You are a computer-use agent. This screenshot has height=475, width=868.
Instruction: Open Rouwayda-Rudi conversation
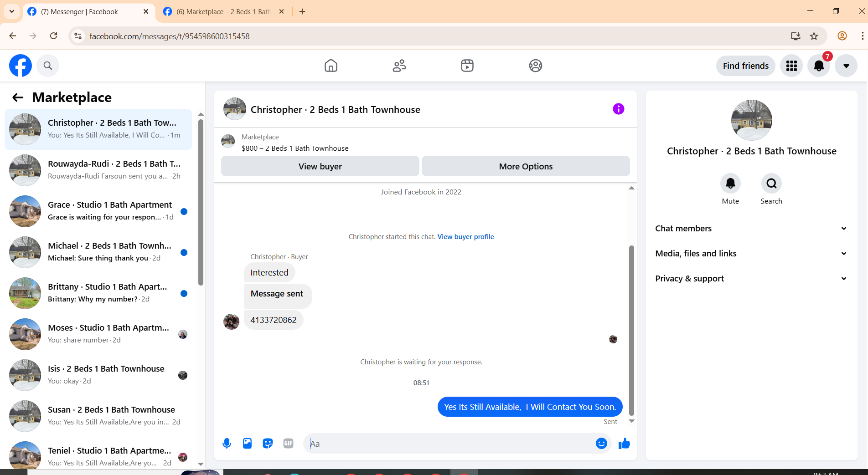[98, 170]
